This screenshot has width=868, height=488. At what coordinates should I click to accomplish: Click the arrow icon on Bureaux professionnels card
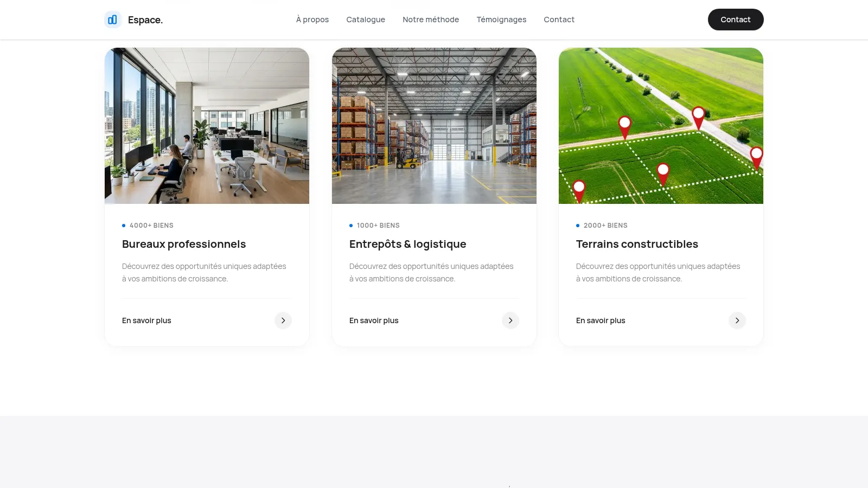click(283, 320)
